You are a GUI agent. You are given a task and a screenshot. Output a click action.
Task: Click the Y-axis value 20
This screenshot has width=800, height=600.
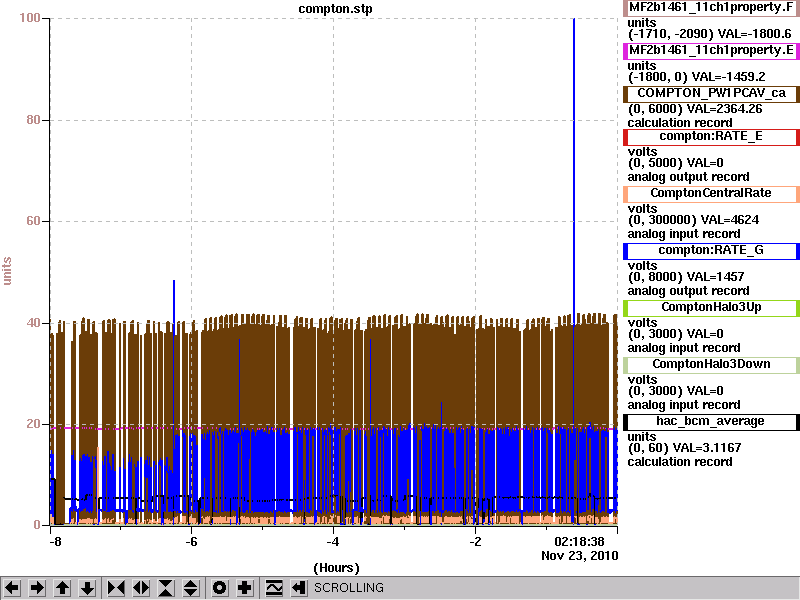point(33,424)
